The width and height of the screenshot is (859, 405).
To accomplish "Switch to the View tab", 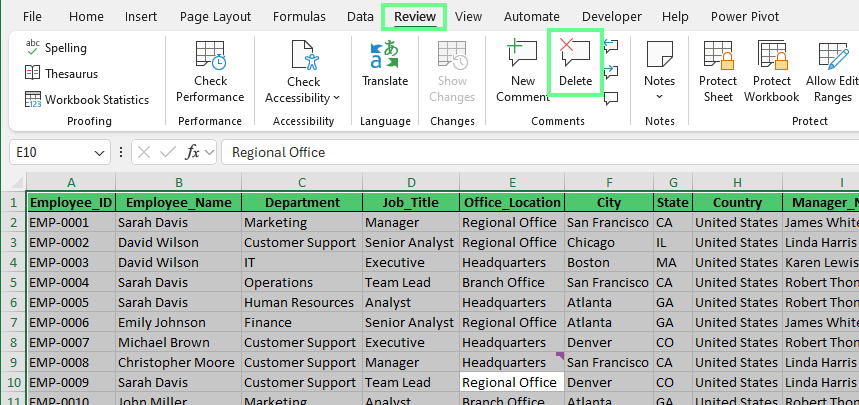I will tap(468, 17).
